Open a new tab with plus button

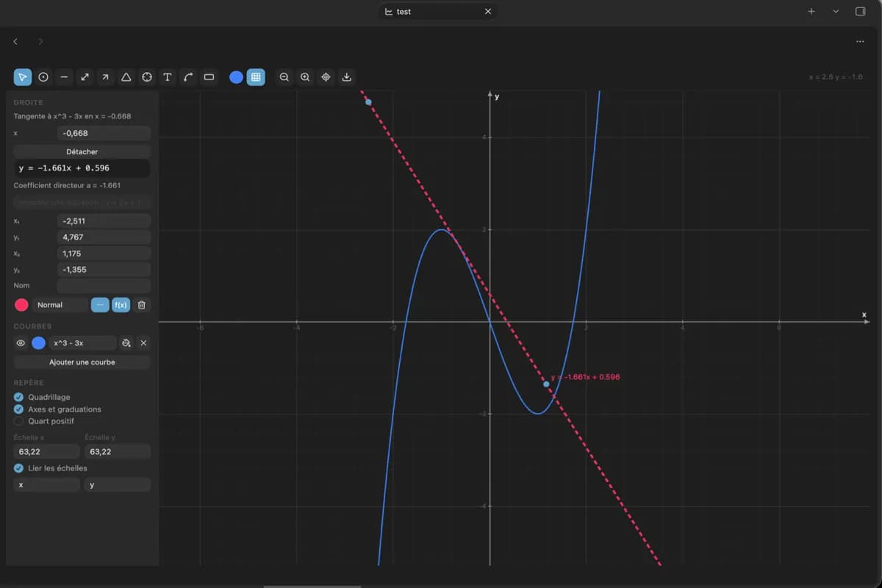[811, 12]
